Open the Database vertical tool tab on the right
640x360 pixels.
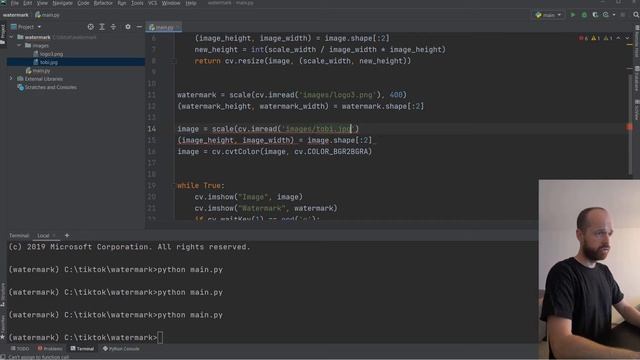(637, 79)
